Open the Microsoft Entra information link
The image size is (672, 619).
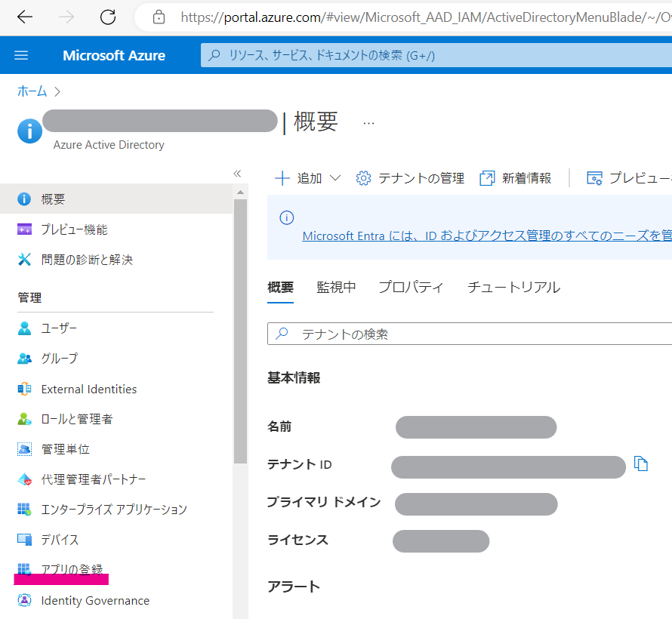pos(487,236)
